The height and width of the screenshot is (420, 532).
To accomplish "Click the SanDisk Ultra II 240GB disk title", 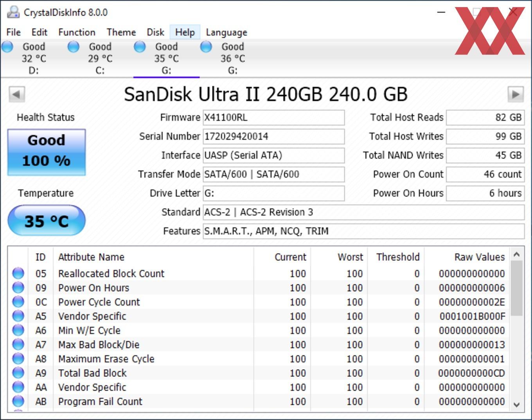I will click(x=266, y=94).
